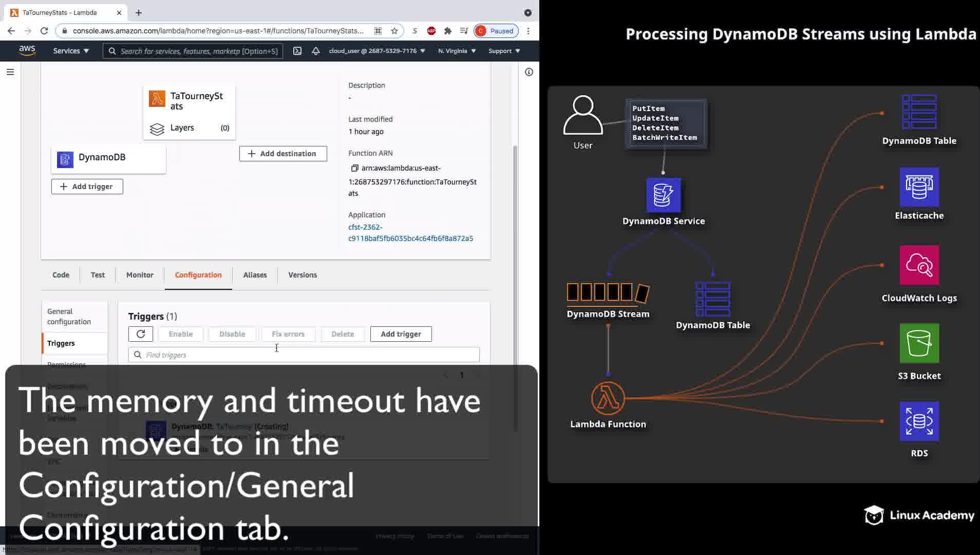Click the S3 Bucket diagram icon
Image resolution: width=980 pixels, height=555 pixels.
click(919, 343)
